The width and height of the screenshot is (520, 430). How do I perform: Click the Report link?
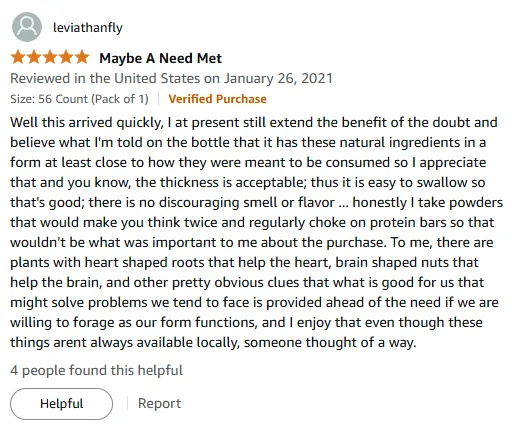pos(159,403)
